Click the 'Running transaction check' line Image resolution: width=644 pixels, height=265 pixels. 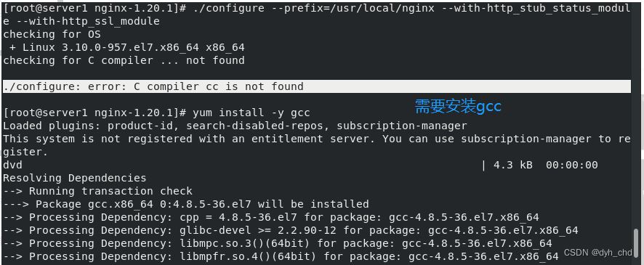(97, 191)
